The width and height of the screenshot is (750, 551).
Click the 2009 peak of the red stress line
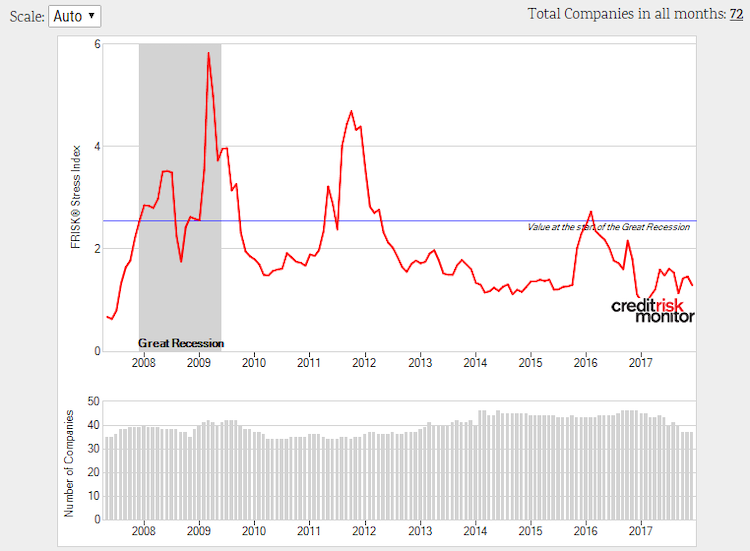(x=209, y=53)
